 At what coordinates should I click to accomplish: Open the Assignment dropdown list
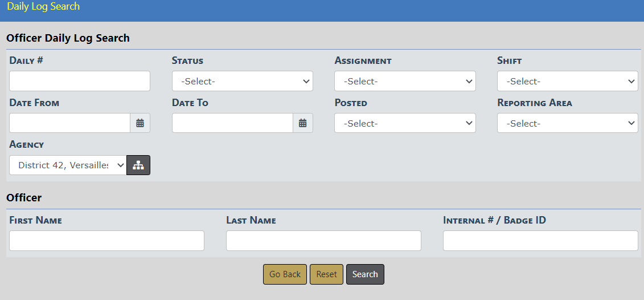pyautogui.click(x=405, y=81)
